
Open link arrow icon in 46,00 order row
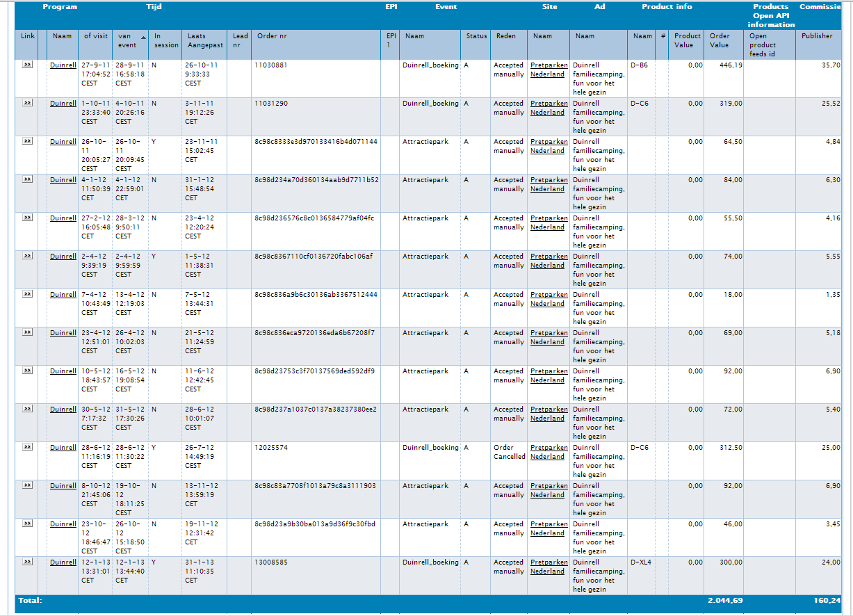(x=27, y=524)
